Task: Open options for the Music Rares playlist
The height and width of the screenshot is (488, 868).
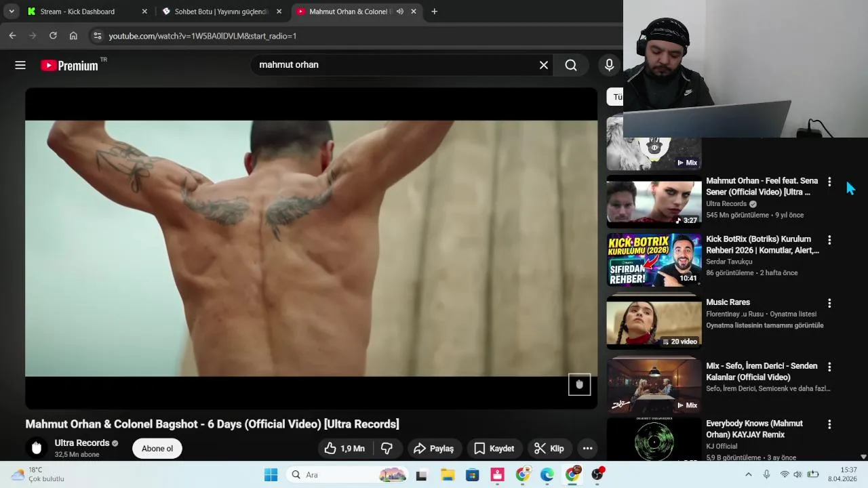Action: [829, 303]
